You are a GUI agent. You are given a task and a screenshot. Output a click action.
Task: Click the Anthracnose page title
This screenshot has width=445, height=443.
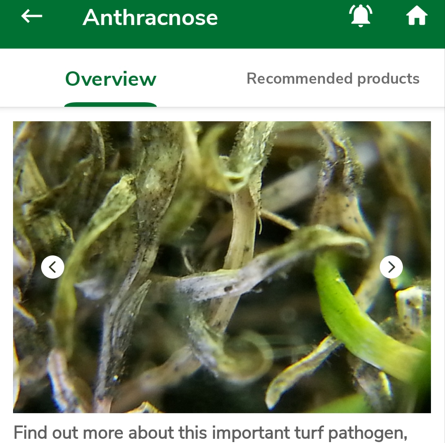[150, 17]
